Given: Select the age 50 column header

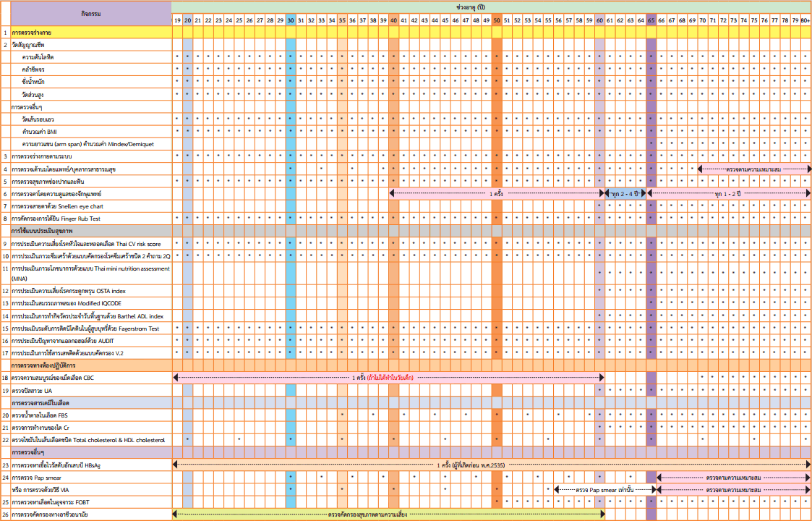Looking at the screenshot, I should click(x=497, y=20).
